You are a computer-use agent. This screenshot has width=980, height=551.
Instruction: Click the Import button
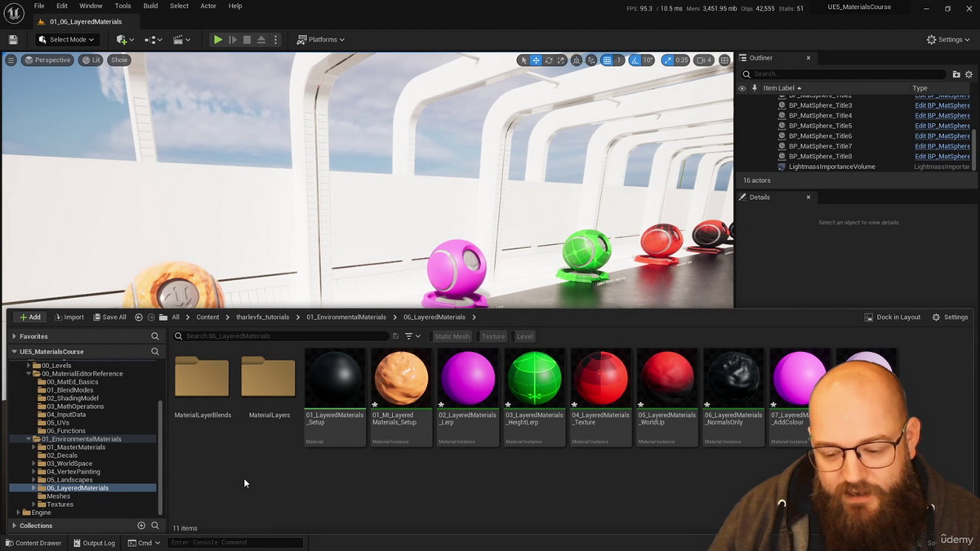pos(69,317)
